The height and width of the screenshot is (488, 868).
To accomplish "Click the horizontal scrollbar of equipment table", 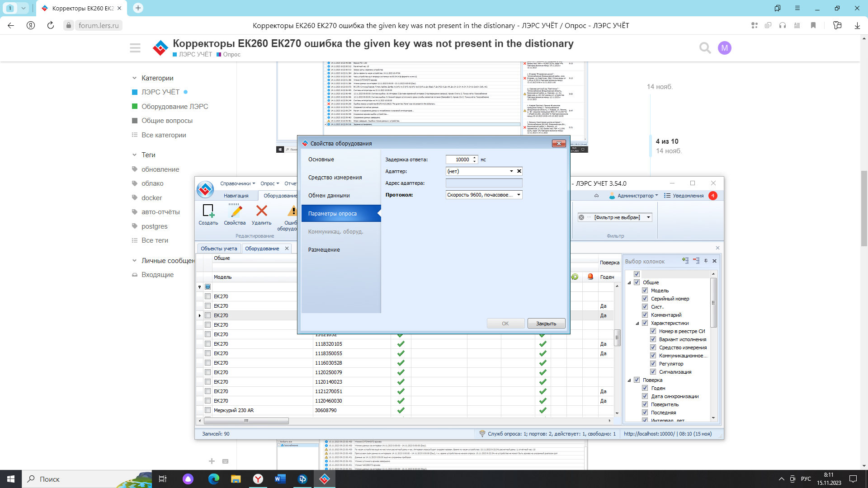I will click(246, 421).
